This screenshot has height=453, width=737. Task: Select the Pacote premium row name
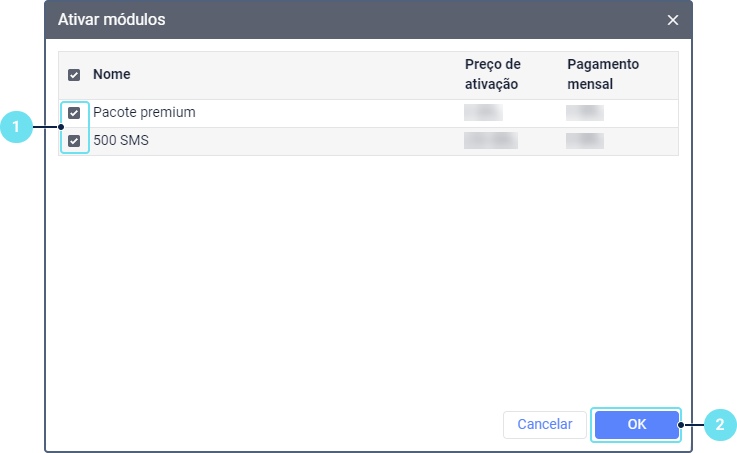(144, 113)
